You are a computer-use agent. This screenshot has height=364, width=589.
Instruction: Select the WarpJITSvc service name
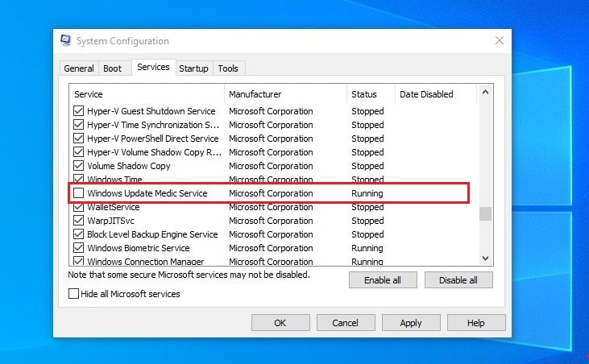[111, 221]
